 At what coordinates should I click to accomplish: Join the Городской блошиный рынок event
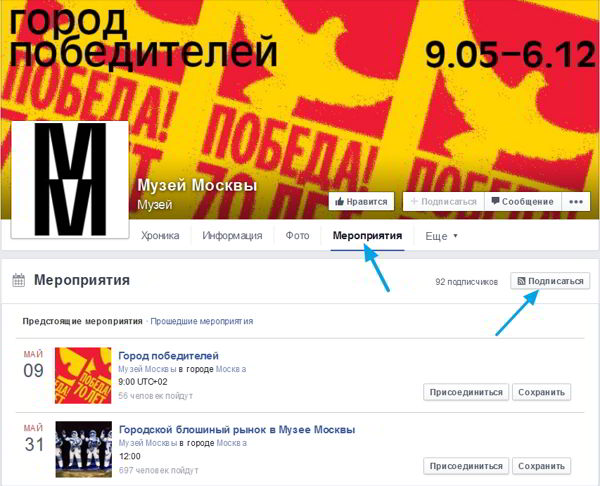[x=466, y=466]
